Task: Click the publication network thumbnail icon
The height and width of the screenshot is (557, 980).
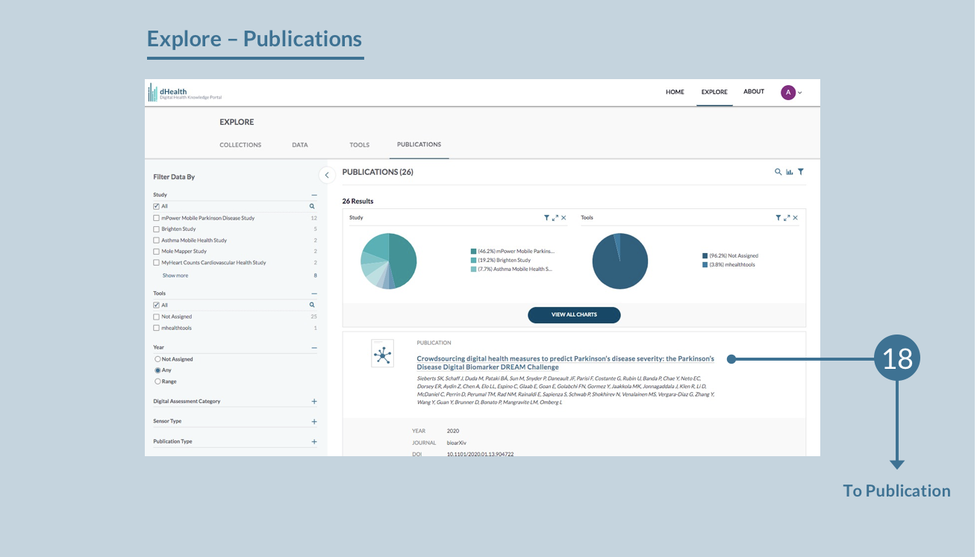Action: point(383,354)
